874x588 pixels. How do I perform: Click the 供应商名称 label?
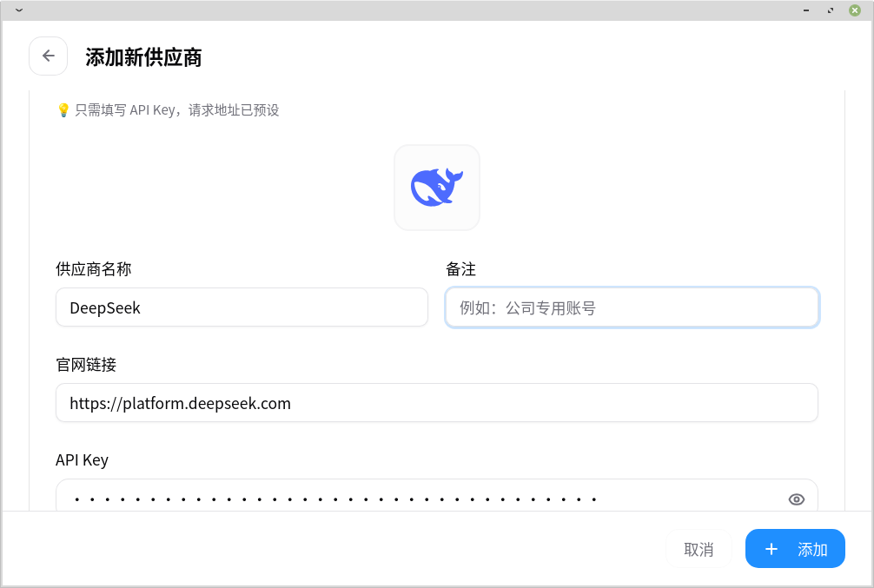tap(94, 269)
